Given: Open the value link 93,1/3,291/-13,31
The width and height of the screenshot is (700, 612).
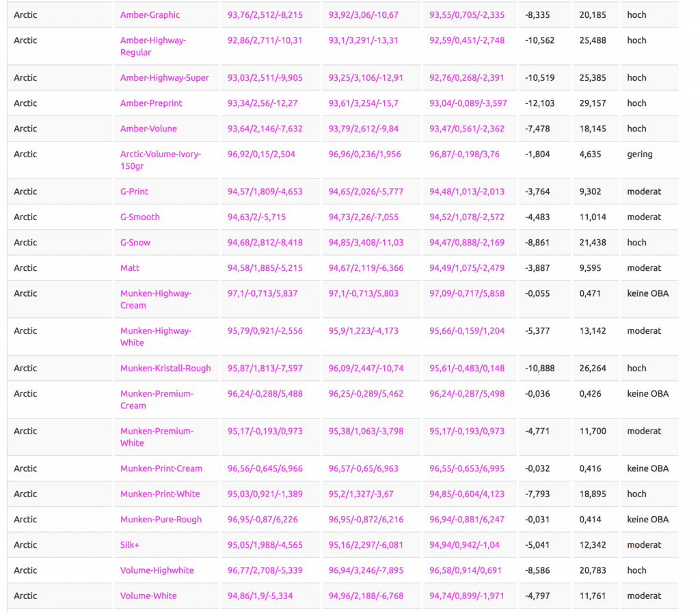Looking at the screenshot, I should tap(364, 40).
